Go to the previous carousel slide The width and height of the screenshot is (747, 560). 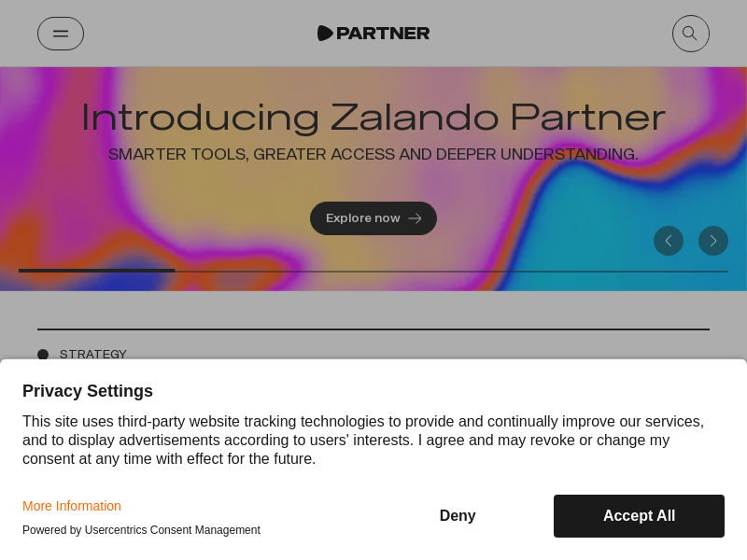[669, 241]
